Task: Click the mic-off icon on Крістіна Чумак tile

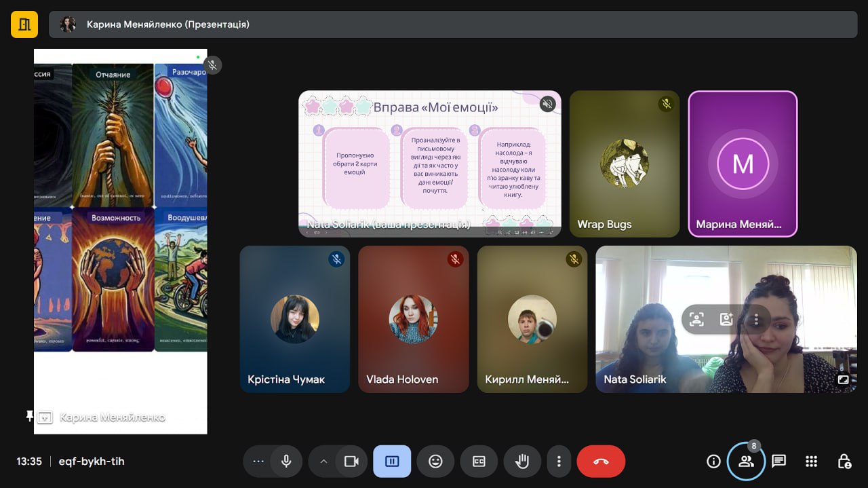Action: tap(336, 259)
